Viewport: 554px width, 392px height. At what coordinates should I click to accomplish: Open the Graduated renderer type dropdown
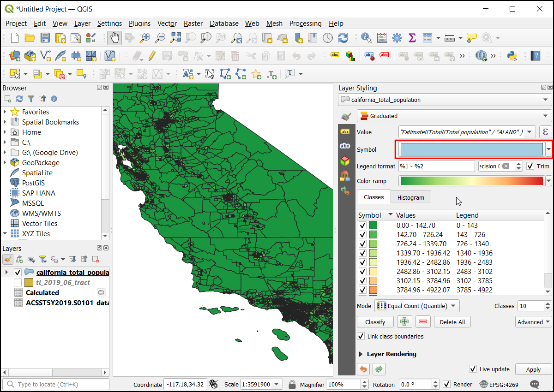[454, 116]
